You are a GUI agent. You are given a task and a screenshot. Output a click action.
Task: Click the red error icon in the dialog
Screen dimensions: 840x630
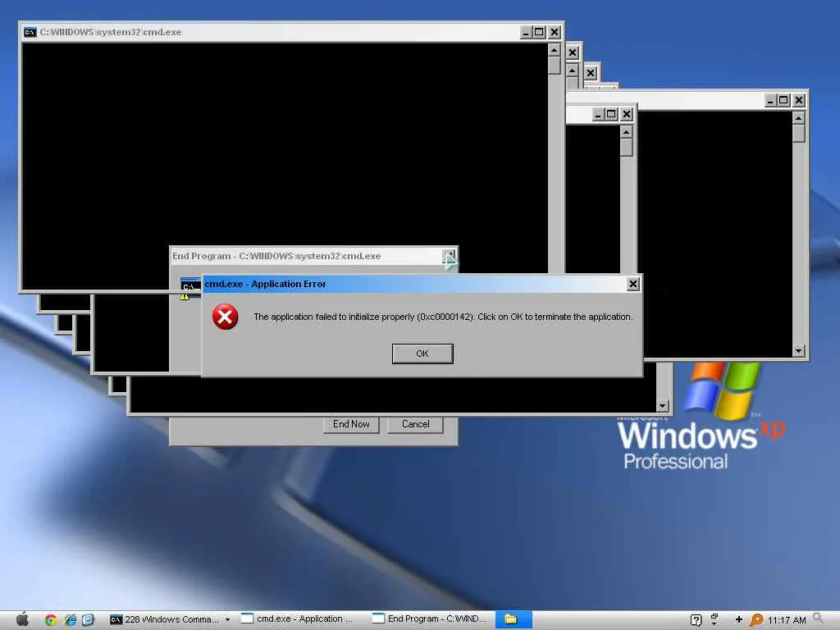pyautogui.click(x=225, y=317)
